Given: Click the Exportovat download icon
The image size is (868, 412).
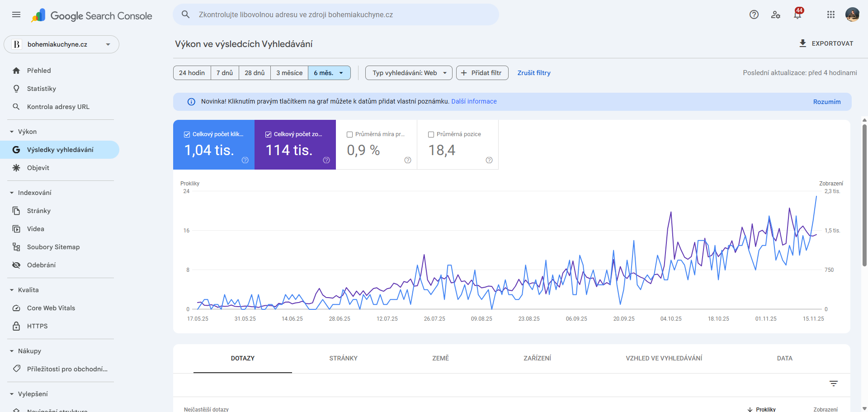Looking at the screenshot, I should click(x=803, y=43).
